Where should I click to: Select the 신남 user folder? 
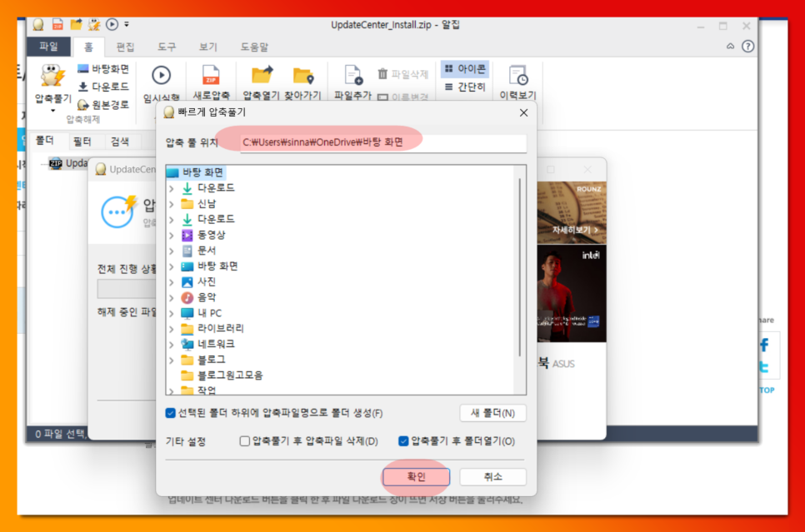(x=198, y=204)
